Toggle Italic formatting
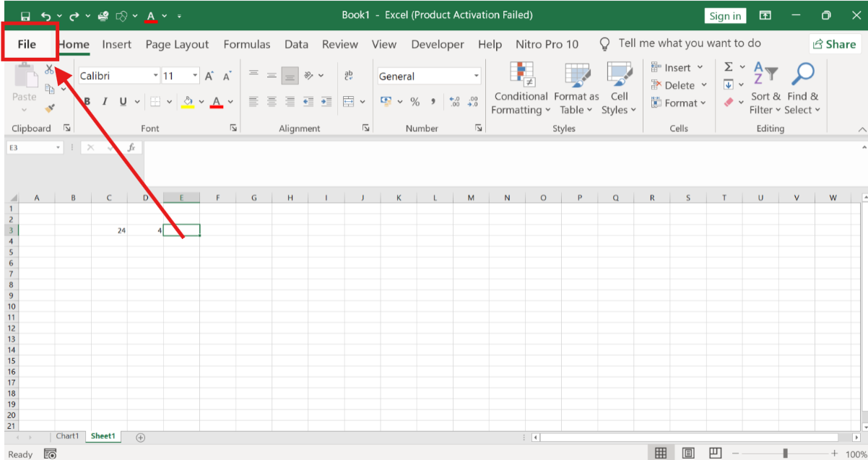The image size is (868, 460). [x=105, y=102]
